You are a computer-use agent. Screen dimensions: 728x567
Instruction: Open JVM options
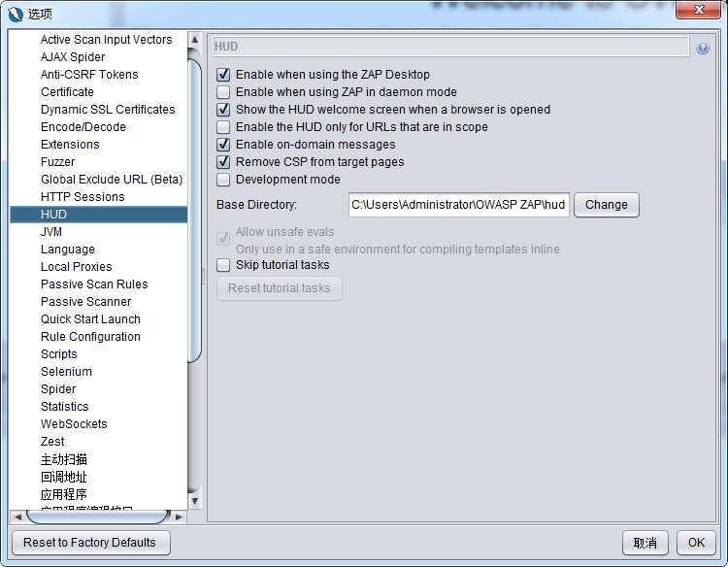click(51, 232)
